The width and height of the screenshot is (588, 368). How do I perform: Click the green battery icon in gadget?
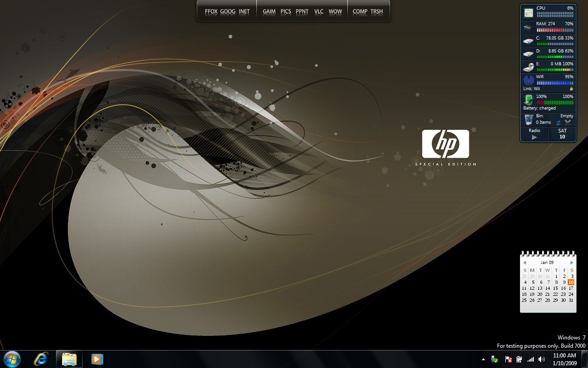click(x=529, y=99)
